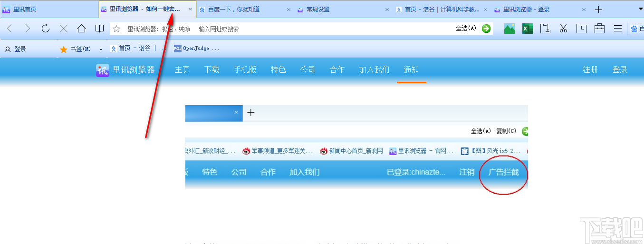
Task: Click the 登录 link on the page header
Action: coord(620,70)
